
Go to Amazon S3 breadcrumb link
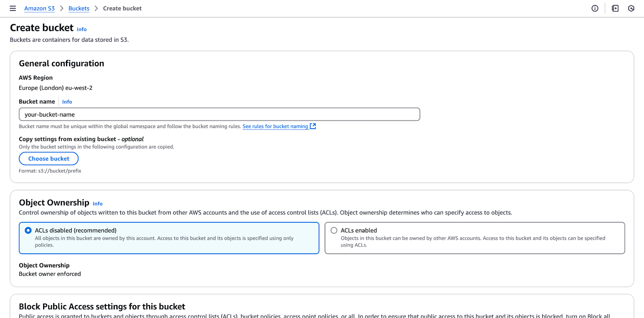(39, 8)
